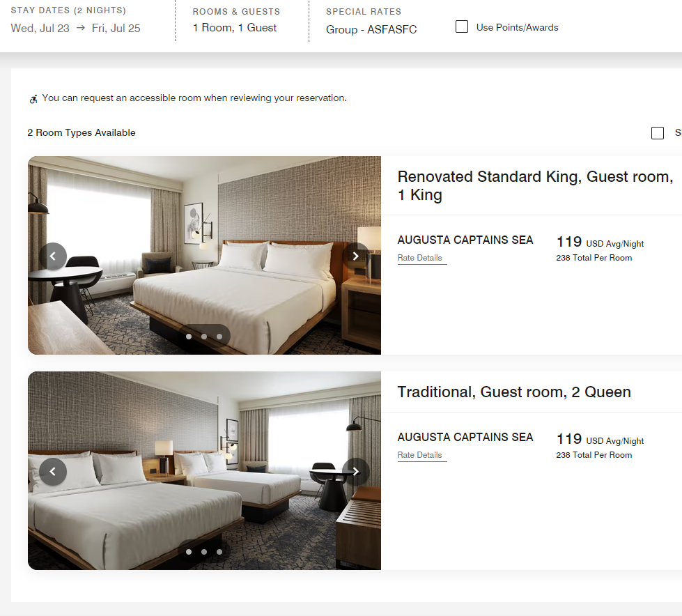Click the 2 Queen room photo
682x616 pixels.
[x=204, y=470]
